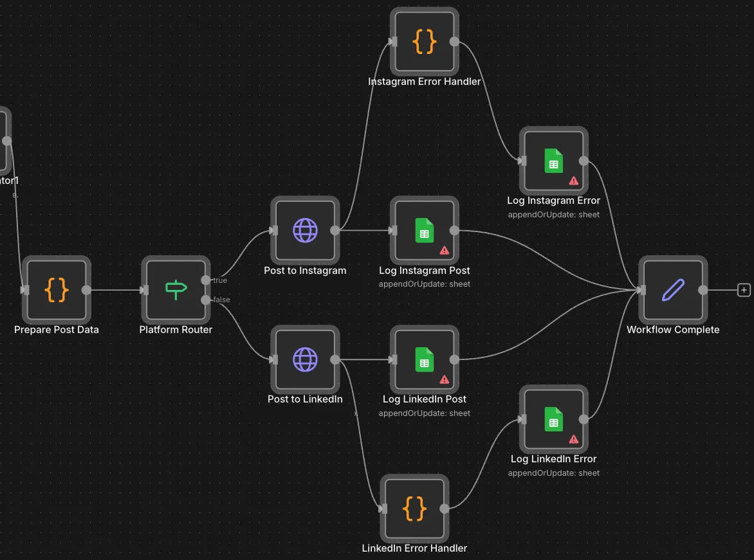
Task: Click the 'Log LinkedIn Error' label
Action: click(553, 459)
